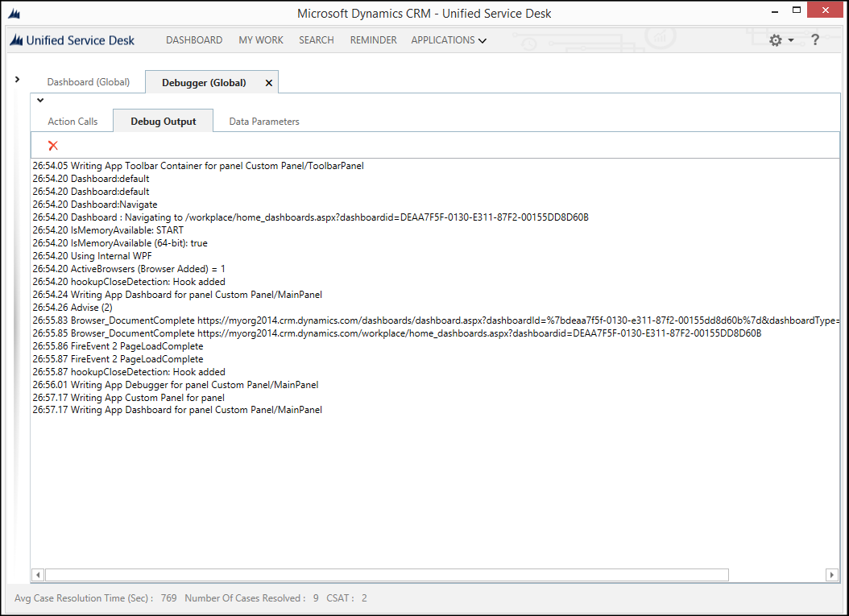This screenshot has width=849, height=616.
Task: Open the DASHBOARD menu
Action: (194, 39)
